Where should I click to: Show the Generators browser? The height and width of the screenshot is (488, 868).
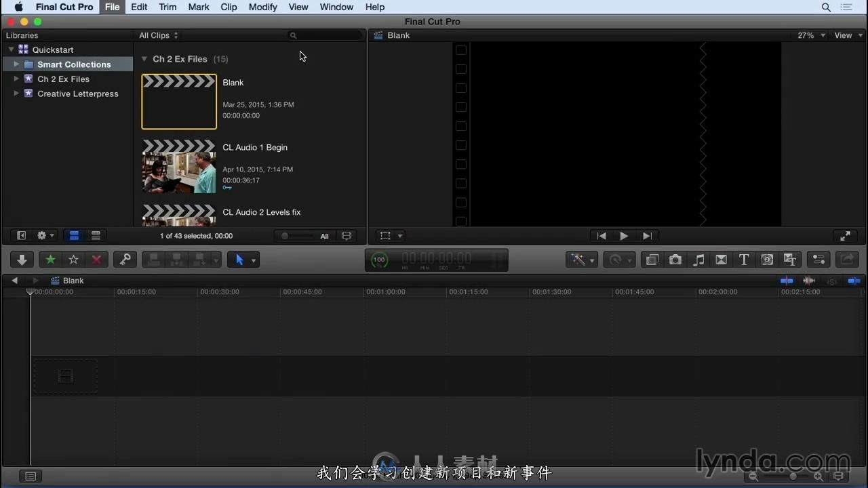[x=767, y=260]
